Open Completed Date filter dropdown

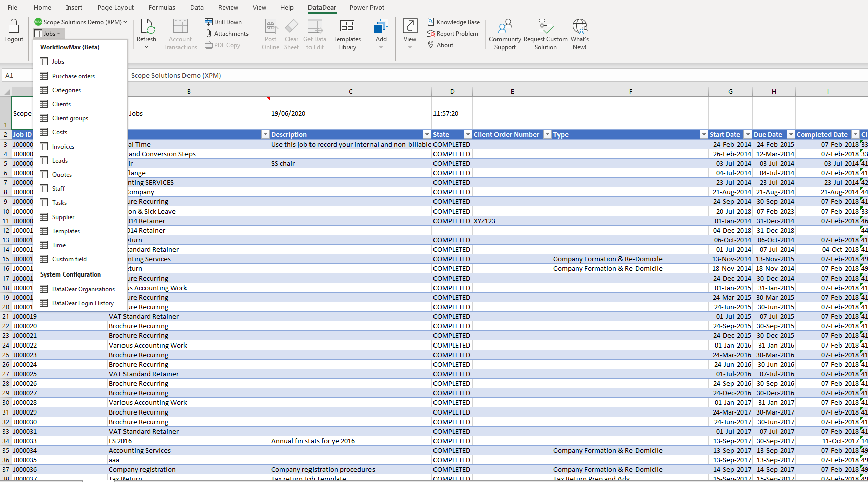[x=855, y=134]
